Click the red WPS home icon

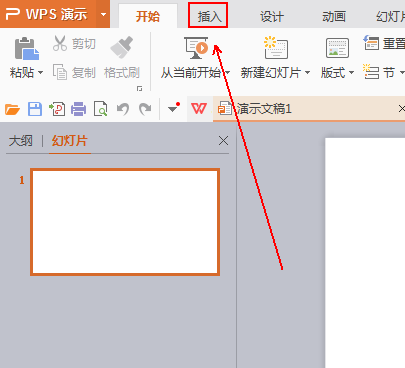pyautogui.click(x=199, y=109)
